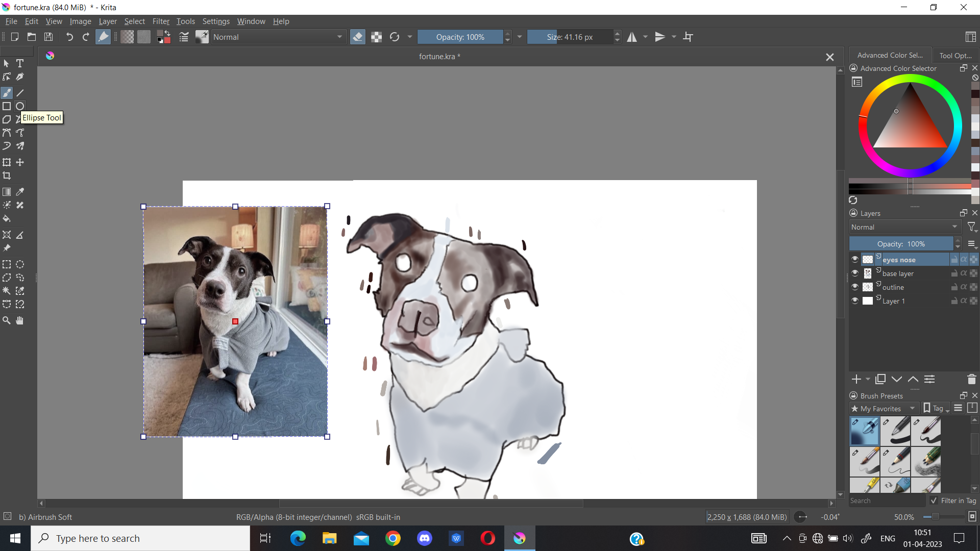The height and width of the screenshot is (551, 980).
Task: Toggle the Filter in Tag checkbox
Action: 934,500
